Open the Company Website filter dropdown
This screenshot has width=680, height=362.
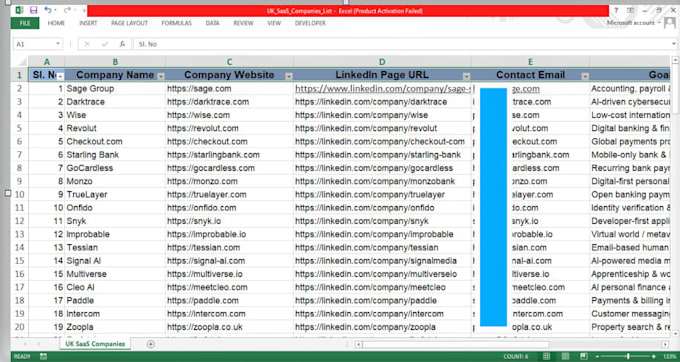point(289,76)
